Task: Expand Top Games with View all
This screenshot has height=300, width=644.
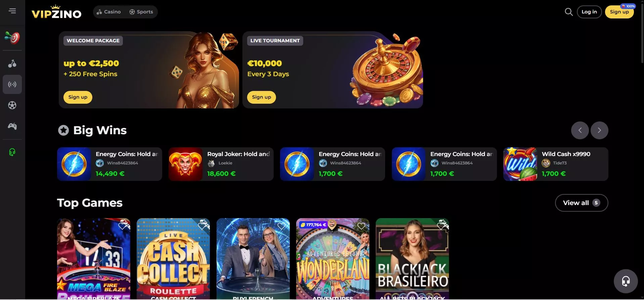Action: point(582,203)
